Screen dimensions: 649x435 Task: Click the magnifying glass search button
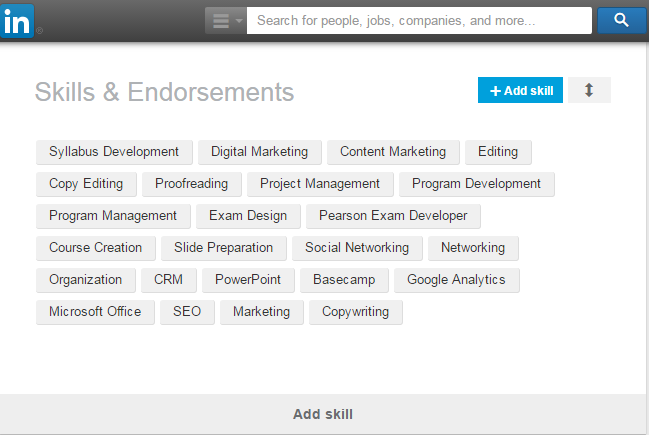point(622,20)
